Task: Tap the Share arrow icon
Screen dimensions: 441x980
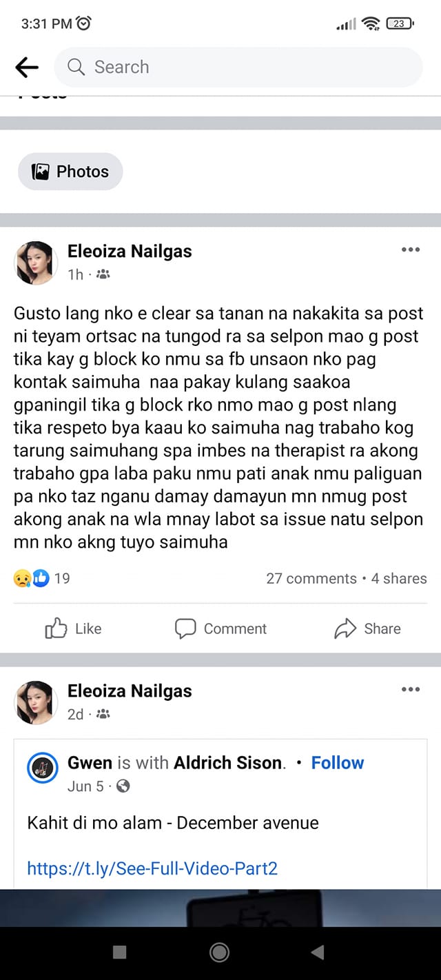Action: tap(345, 629)
